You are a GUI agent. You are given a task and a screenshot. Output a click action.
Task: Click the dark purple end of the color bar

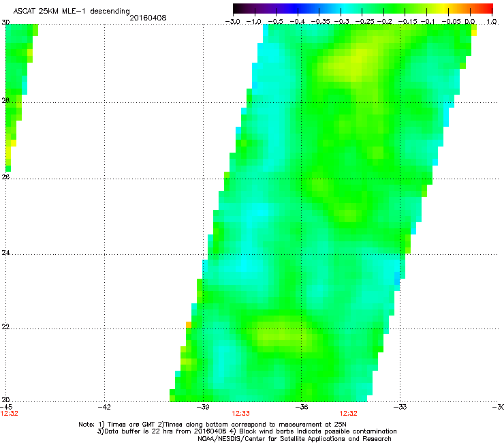pyautogui.click(x=240, y=9)
